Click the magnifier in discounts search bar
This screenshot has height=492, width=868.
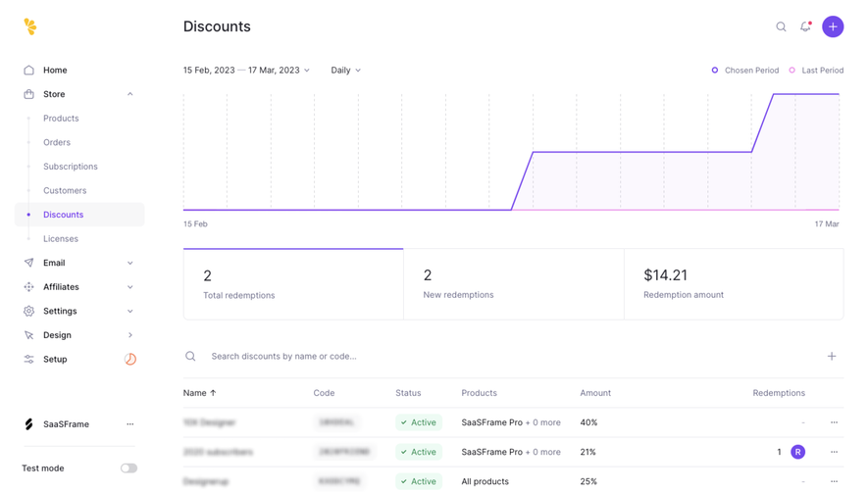(x=190, y=356)
